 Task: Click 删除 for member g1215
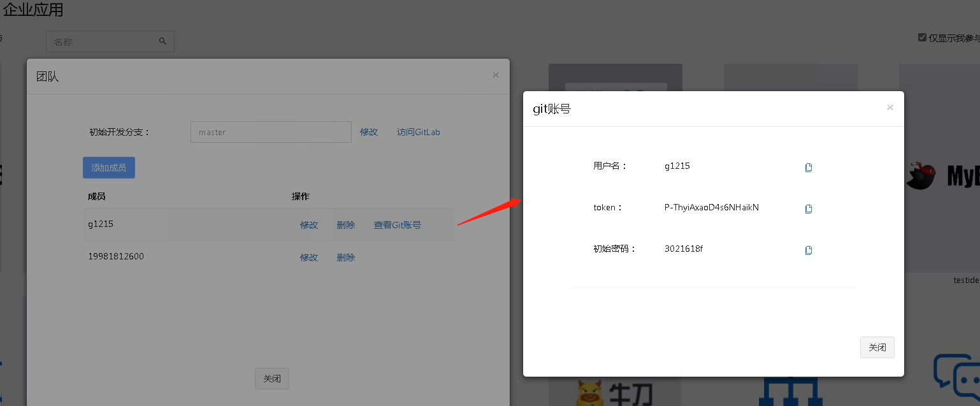tap(346, 225)
